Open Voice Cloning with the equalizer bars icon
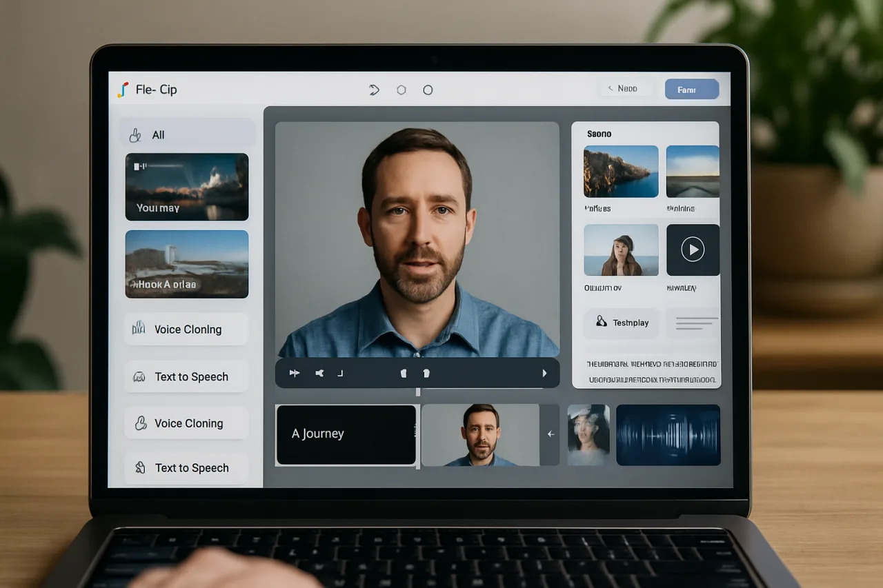This screenshot has width=883, height=588. coord(186,330)
